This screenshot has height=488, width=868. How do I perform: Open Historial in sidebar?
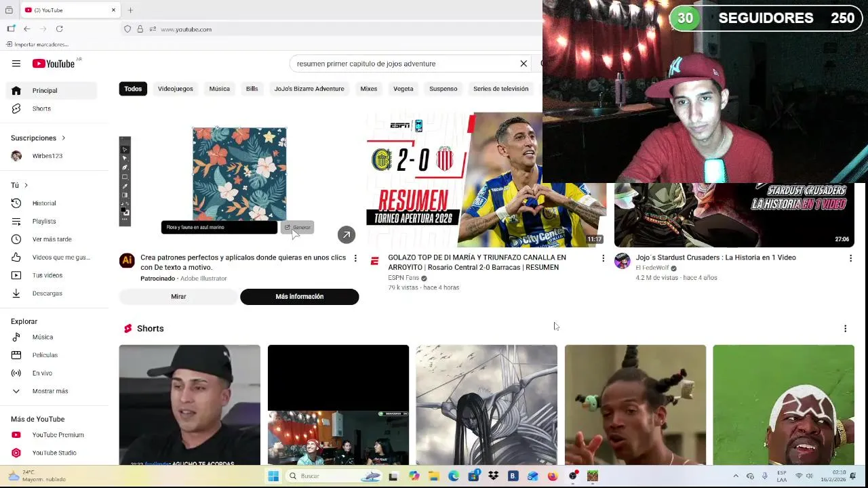[52, 203]
